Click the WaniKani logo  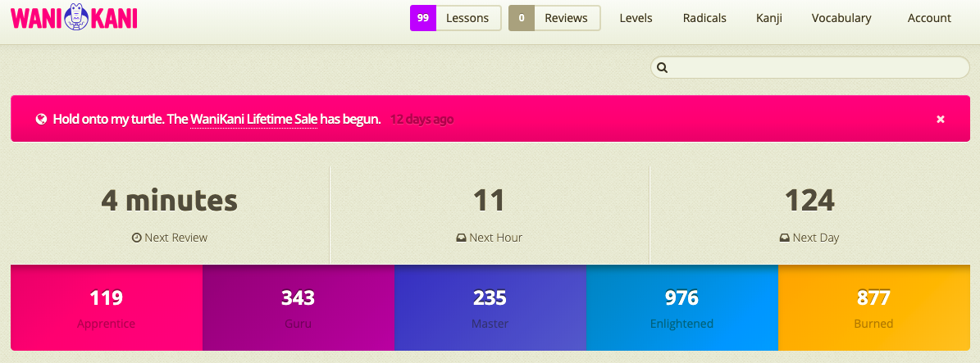[74, 18]
